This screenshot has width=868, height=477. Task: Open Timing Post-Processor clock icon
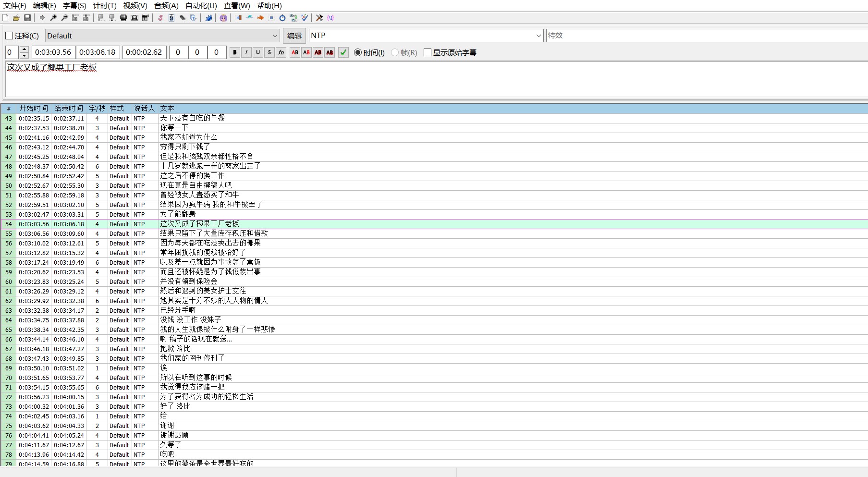click(282, 18)
